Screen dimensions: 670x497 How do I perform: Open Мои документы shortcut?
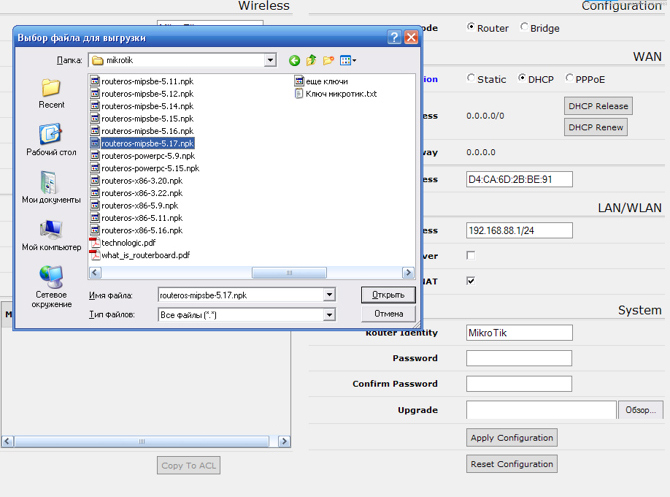coord(51,187)
